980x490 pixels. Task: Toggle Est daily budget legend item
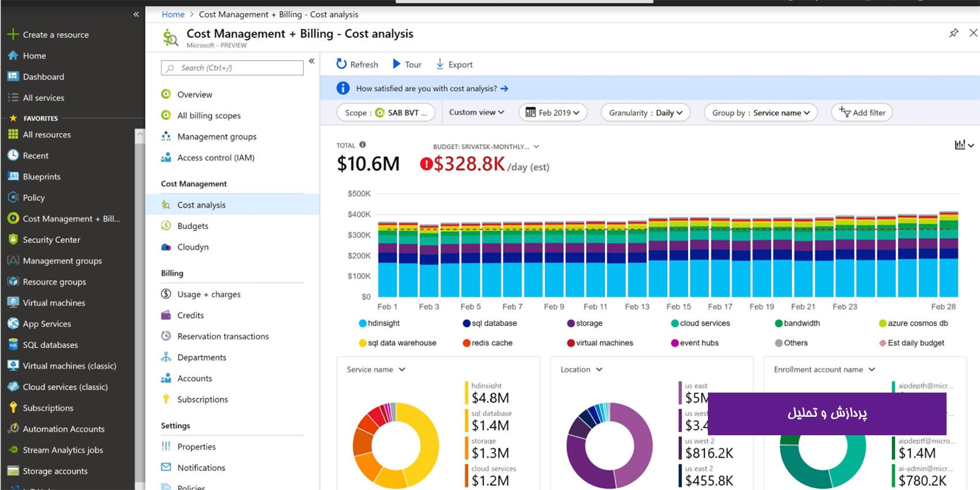(x=911, y=343)
